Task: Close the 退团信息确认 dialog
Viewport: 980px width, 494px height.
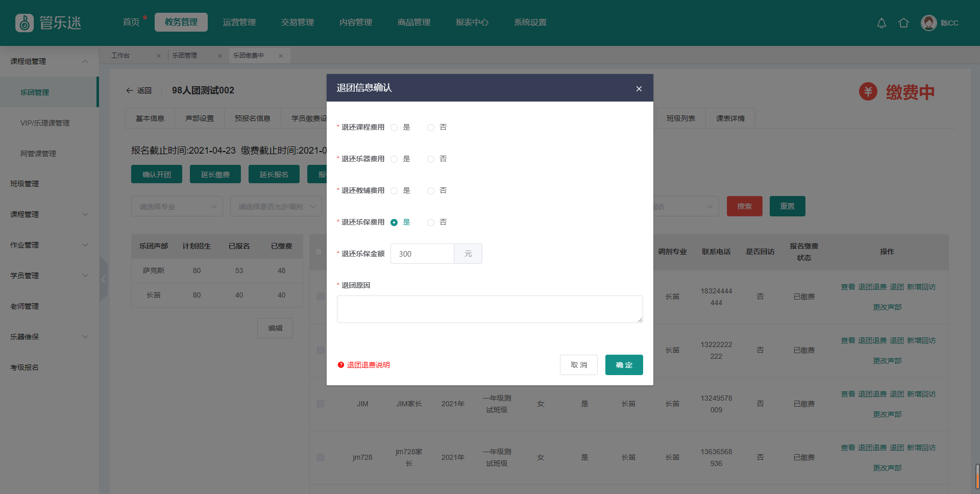Action: click(x=639, y=89)
